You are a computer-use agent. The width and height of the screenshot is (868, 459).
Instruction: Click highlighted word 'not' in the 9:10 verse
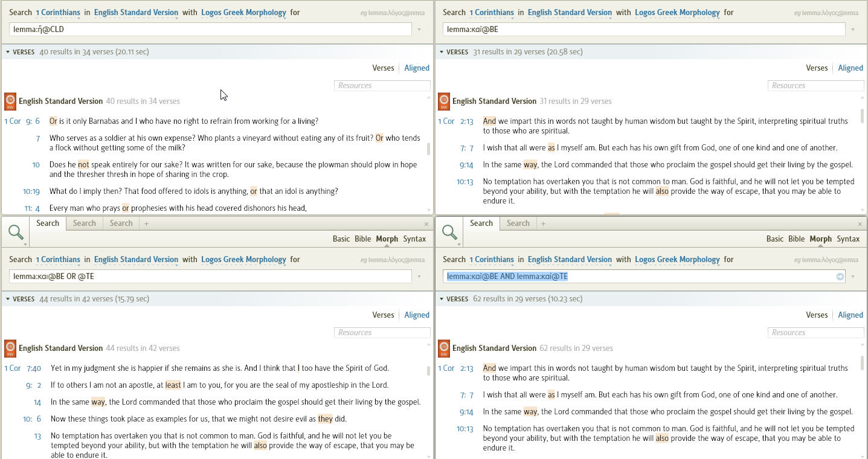[x=83, y=165]
